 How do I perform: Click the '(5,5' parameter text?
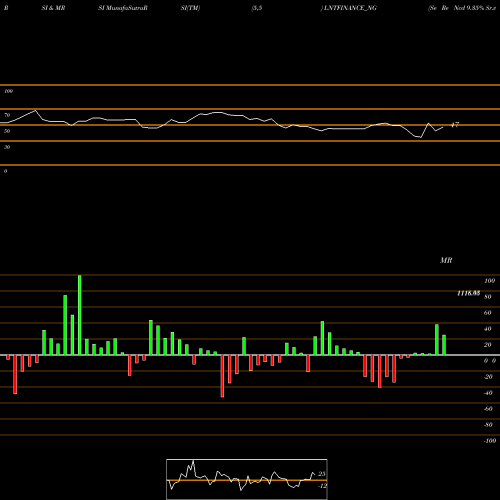[x=257, y=8]
